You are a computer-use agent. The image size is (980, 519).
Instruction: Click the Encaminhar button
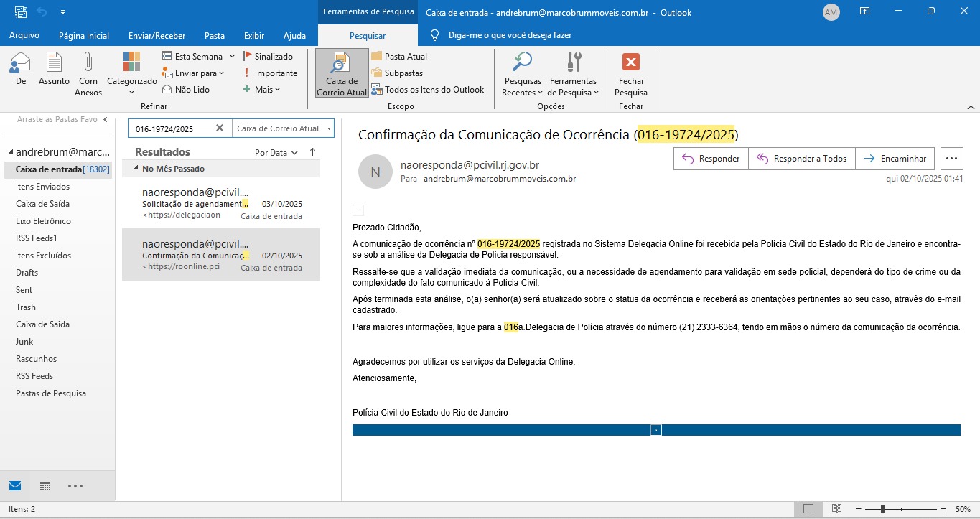[x=895, y=159]
